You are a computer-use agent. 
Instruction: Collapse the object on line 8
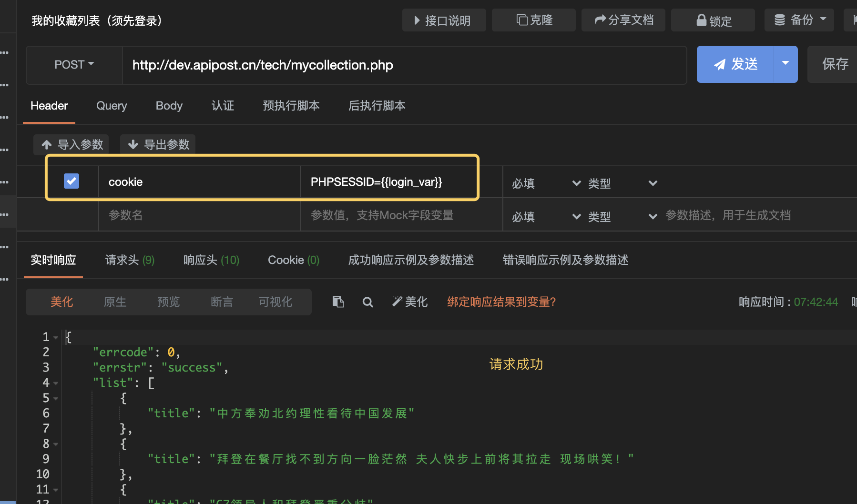coord(56,444)
